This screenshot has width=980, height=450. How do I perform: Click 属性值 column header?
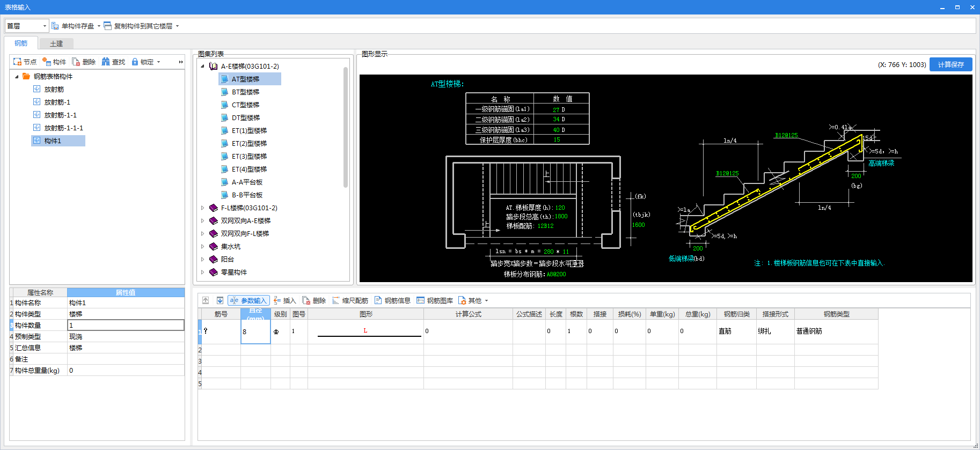click(126, 292)
